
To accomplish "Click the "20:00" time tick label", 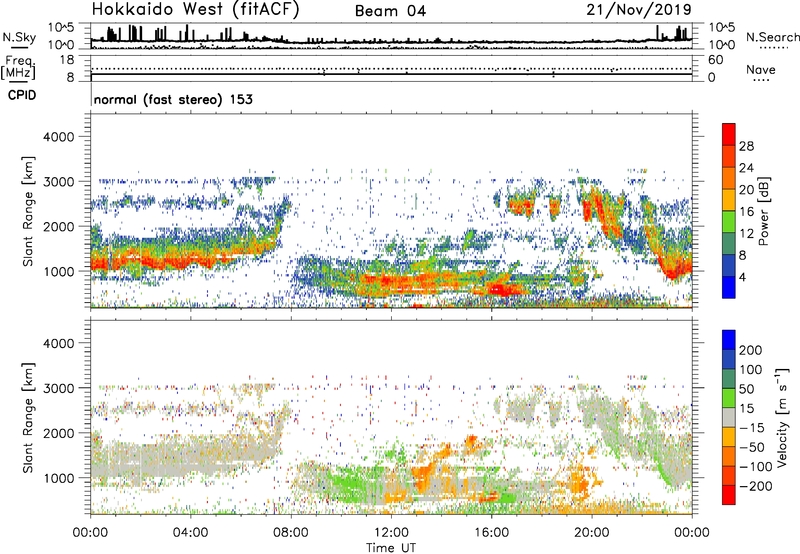I will tap(592, 533).
